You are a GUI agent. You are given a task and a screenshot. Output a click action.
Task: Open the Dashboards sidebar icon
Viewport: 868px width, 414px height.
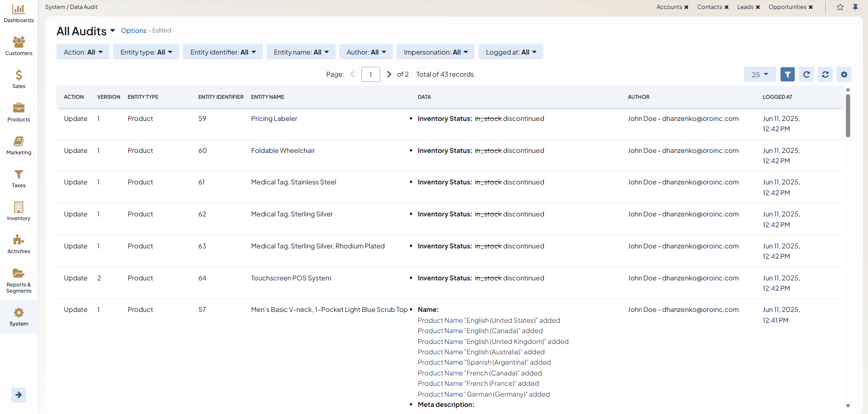[x=19, y=13]
